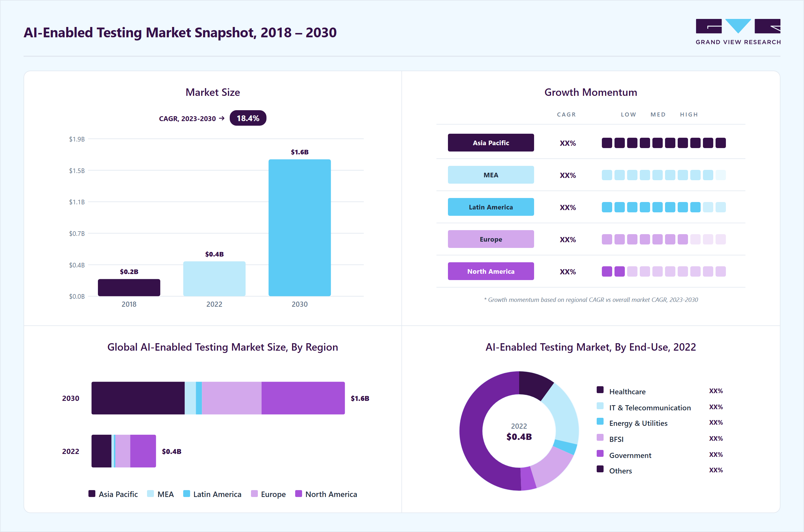Viewport: 804px width, 532px height.
Task: Click the Grand View Research logo
Action: (738, 32)
